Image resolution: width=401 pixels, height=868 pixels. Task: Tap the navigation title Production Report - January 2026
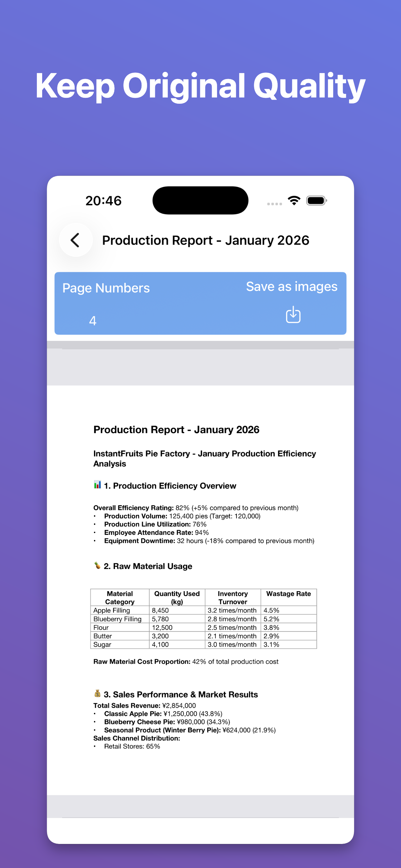206,240
